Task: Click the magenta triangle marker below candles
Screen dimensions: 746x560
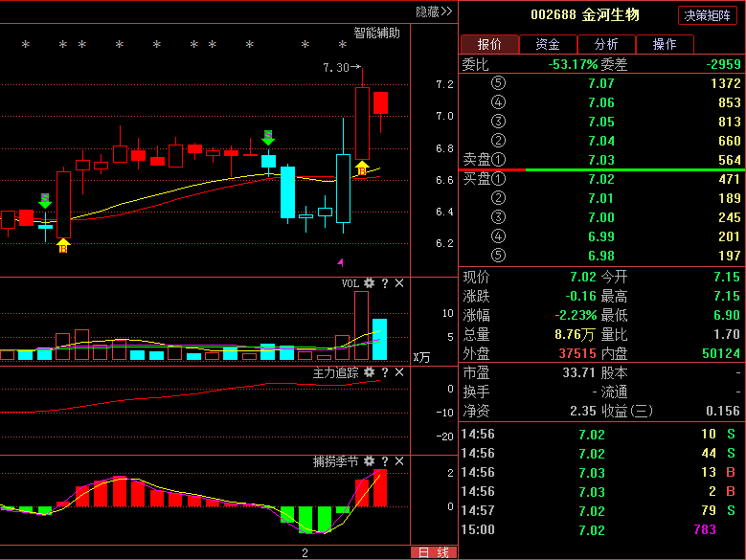Action: click(339, 260)
